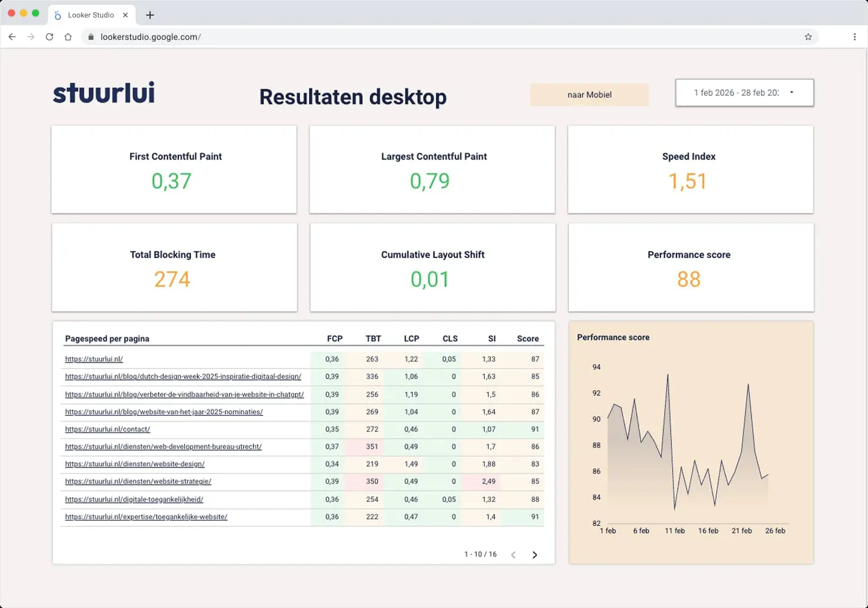Click the Stuurlui logo

click(103, 92)
